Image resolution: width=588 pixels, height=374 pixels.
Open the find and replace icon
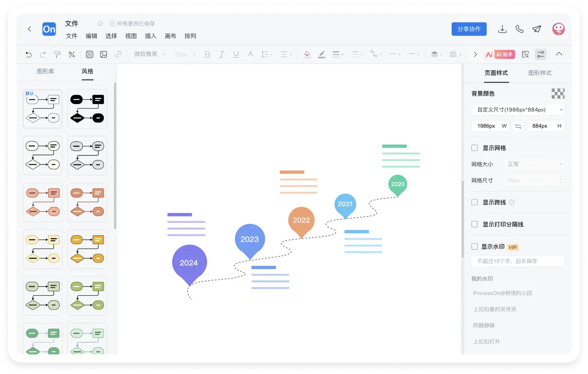(x=526, y=54)
